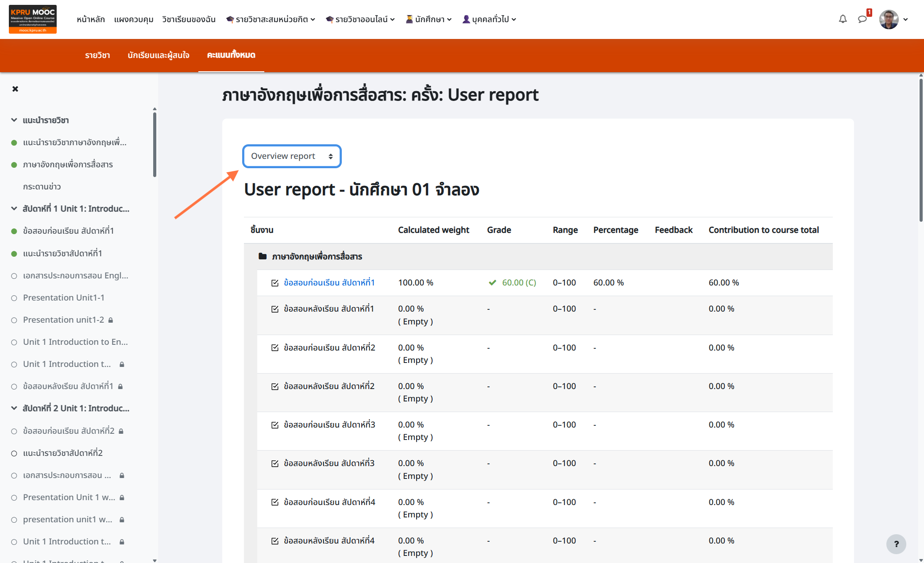Click the green pass checkmark beside 60.00 (C)
The height and width of the screenshot is (563, 924).
[492, 282]
